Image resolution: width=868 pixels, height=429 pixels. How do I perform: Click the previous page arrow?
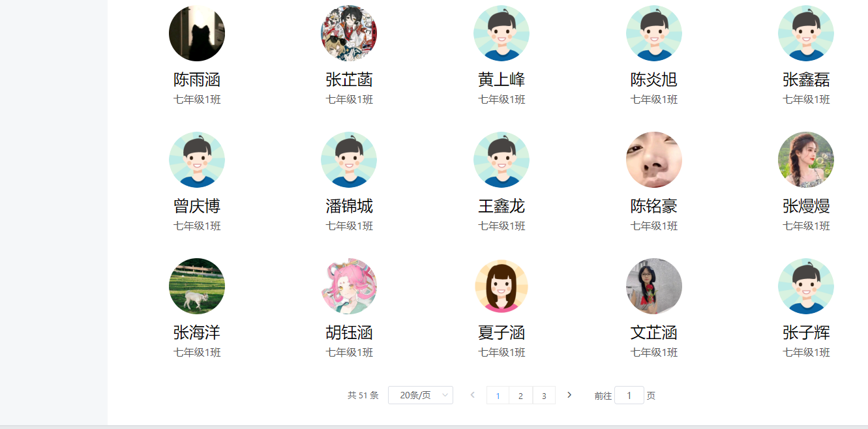coord(473,395)
